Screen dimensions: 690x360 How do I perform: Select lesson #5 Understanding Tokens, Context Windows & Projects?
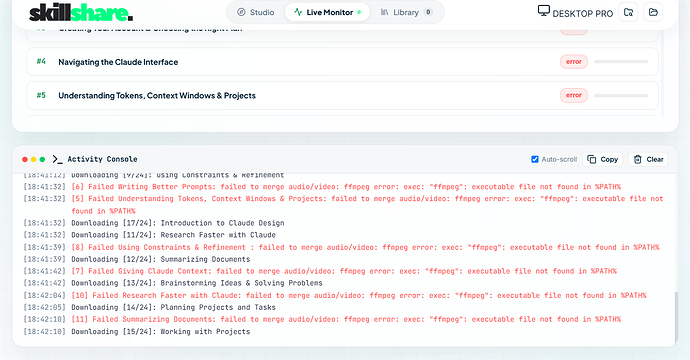click(342, 95)
